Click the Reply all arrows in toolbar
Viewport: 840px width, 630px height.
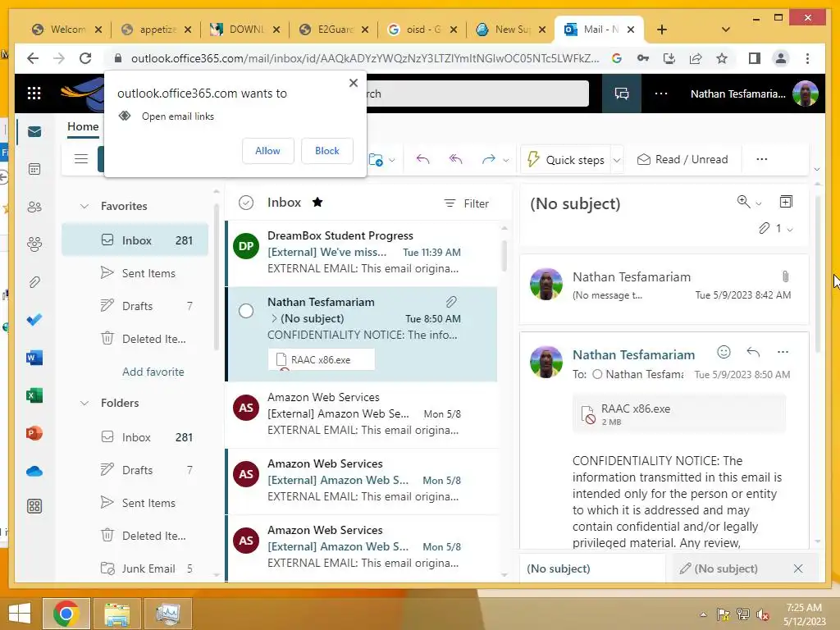[455, 159]
